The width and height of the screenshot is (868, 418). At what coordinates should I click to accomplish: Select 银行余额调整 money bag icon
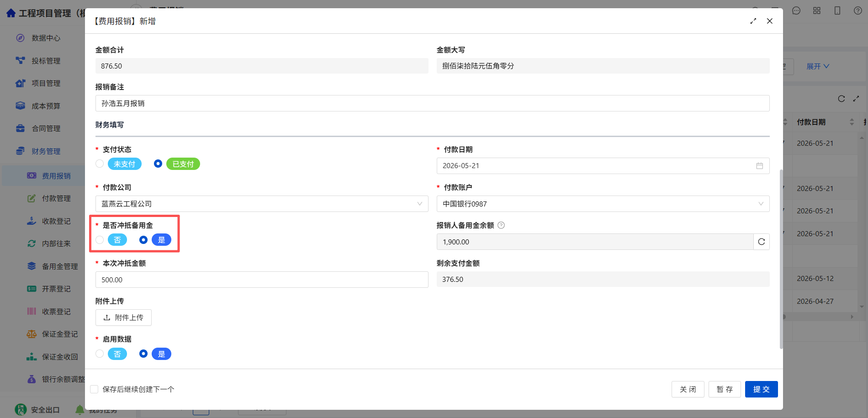pos(32,379)
